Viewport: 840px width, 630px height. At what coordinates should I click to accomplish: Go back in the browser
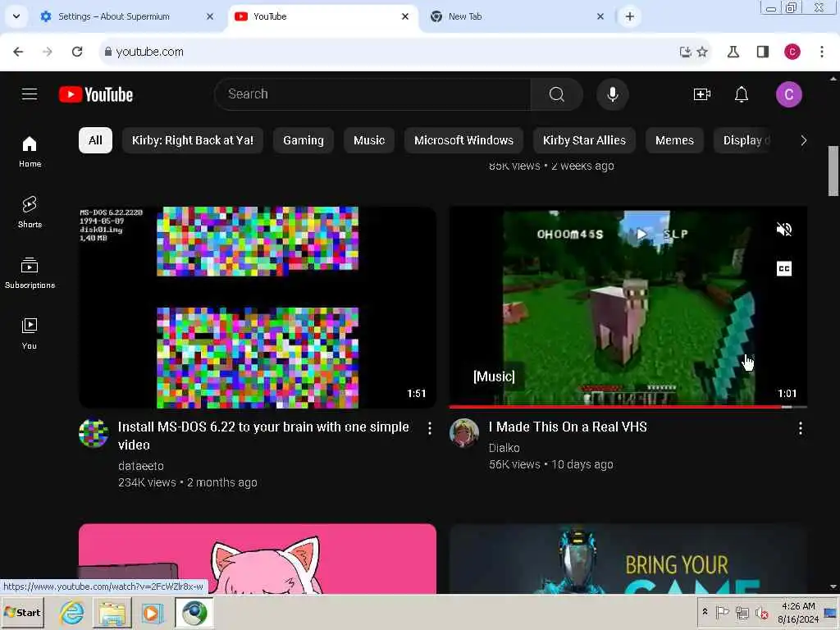tap(18, 52)
